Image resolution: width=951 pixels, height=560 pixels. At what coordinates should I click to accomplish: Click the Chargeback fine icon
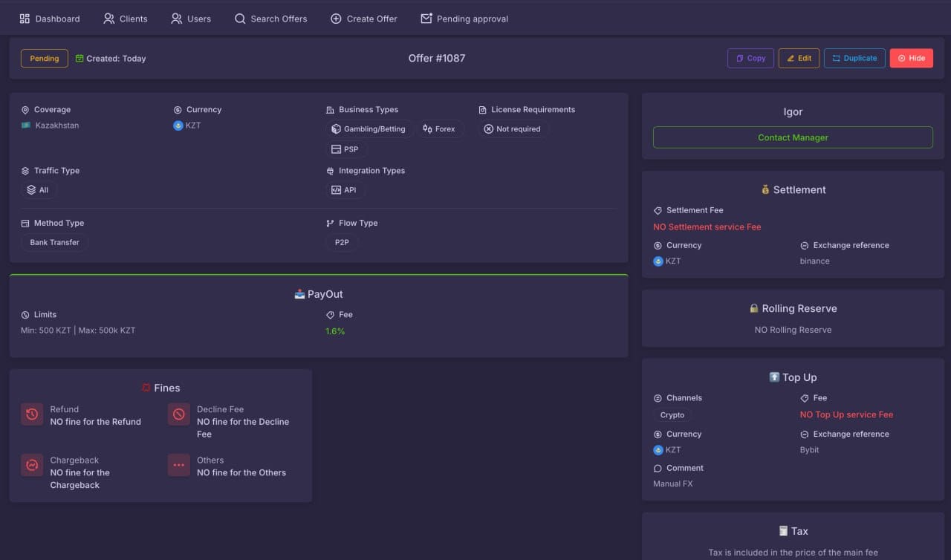point(32,466)
